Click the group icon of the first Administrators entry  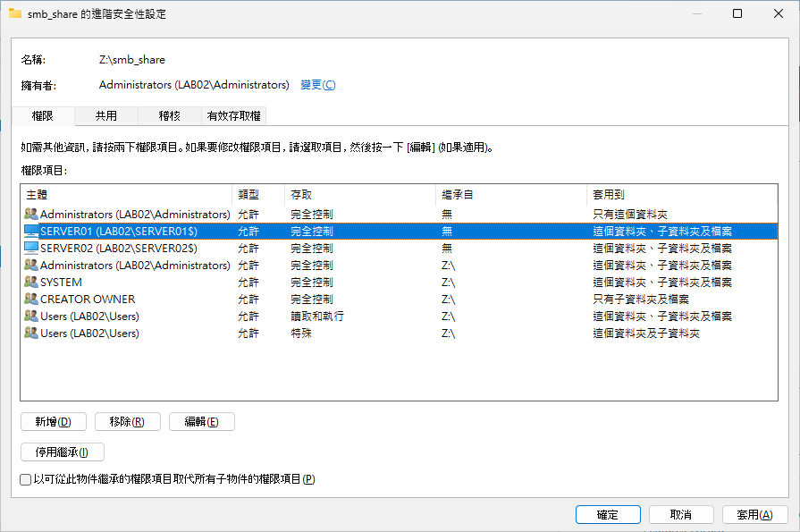click(31, 214)
